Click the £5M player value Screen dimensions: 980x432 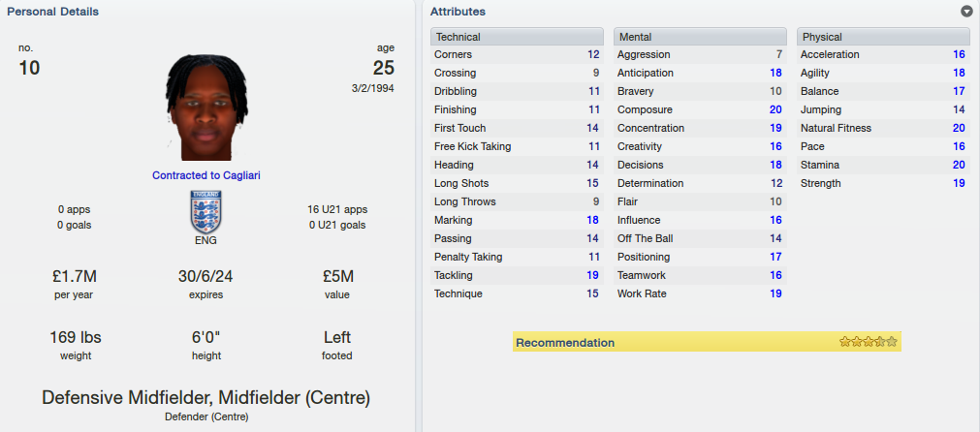pyautogui.click(x=338, y=276)
